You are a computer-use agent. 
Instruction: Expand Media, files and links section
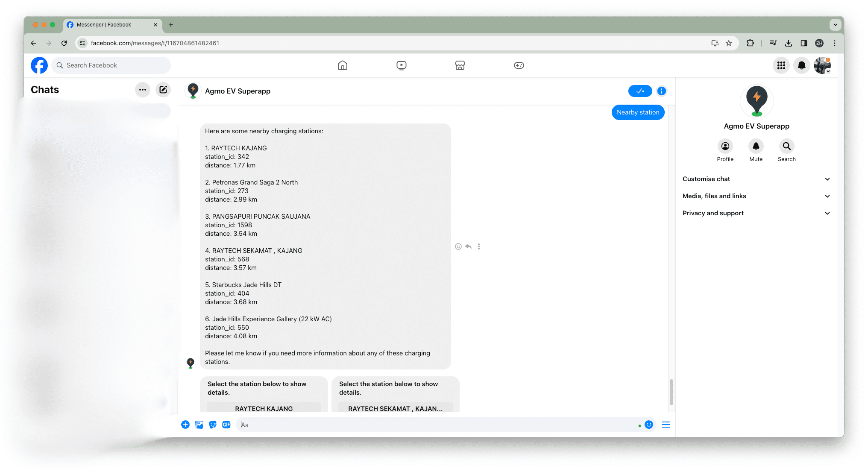pyautogui.click(x=756, y=196)
